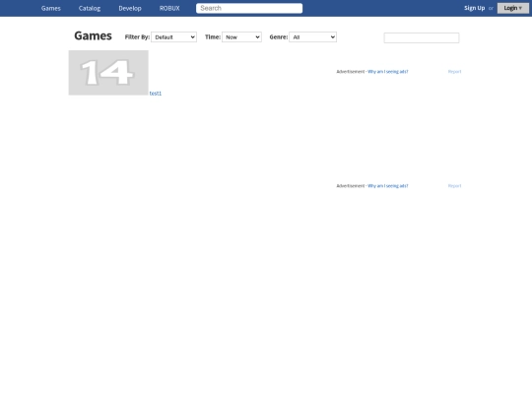Expand the Filter By dropdown
Screen dimensions: 532x399
tap(173, 37)
